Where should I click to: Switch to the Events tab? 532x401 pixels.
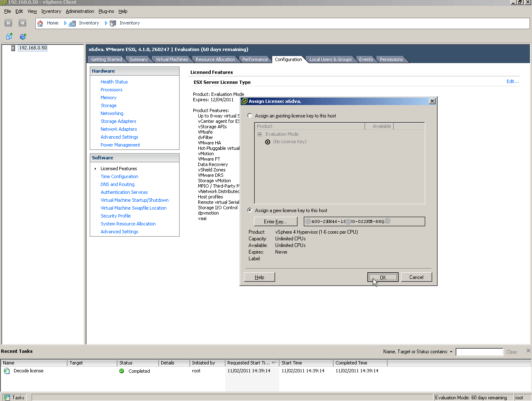(366, 59)
